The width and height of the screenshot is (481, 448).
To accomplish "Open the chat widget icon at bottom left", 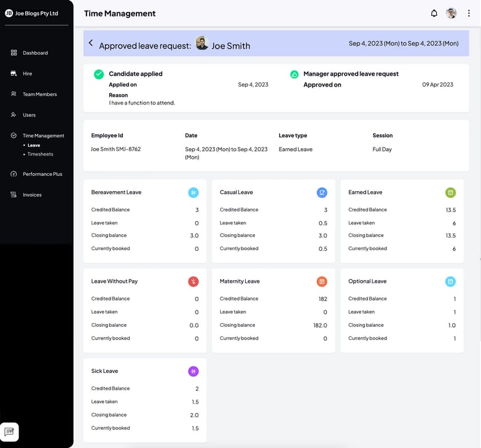I will [x=9, y=432].
